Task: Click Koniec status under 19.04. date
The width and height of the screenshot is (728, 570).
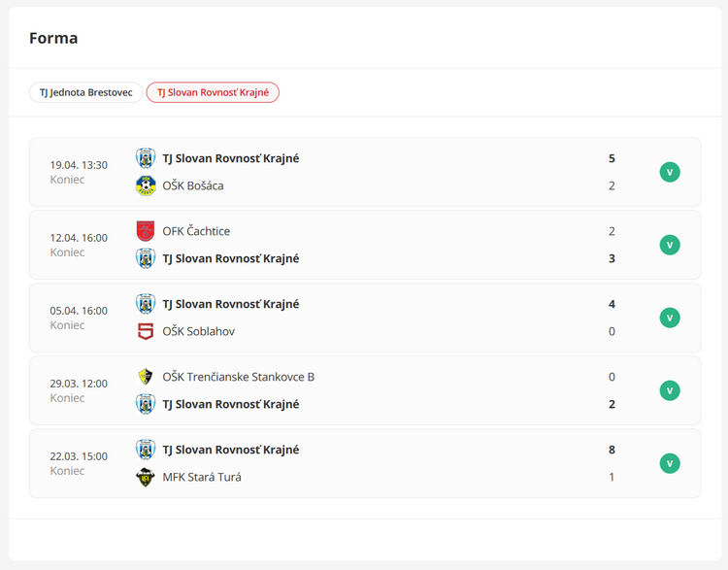Action: [x=67, y=180]
